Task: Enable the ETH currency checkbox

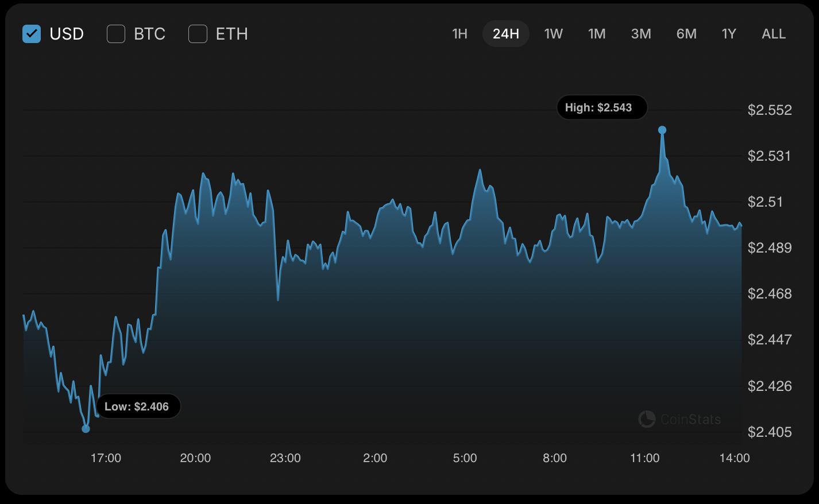Action: pyautogui.click(x=198, y=34)
